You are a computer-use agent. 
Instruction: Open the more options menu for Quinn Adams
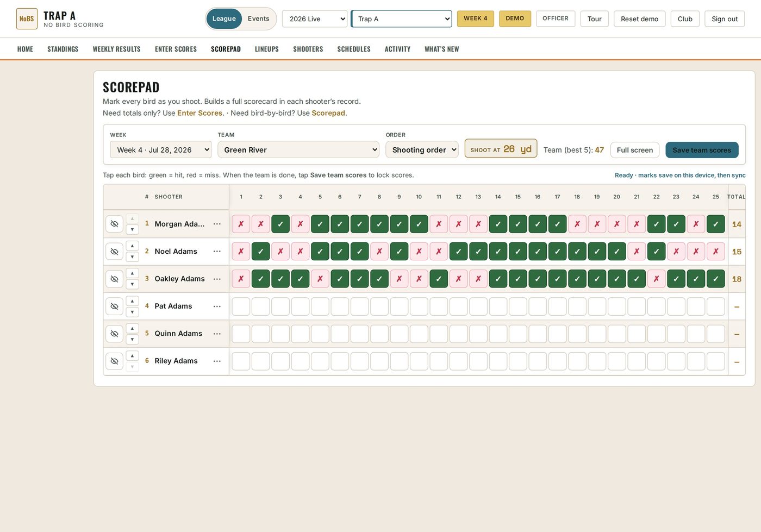(x=217, y=334)
